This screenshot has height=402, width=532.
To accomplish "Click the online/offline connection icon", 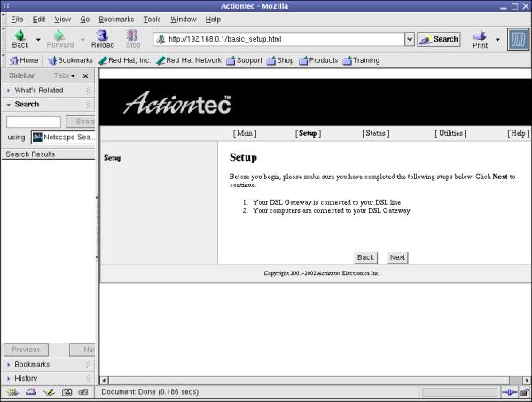I will coord(509,392).
